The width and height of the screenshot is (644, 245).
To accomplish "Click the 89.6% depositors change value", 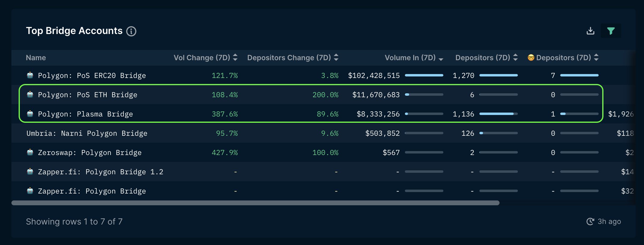I will tap(327, 114).
